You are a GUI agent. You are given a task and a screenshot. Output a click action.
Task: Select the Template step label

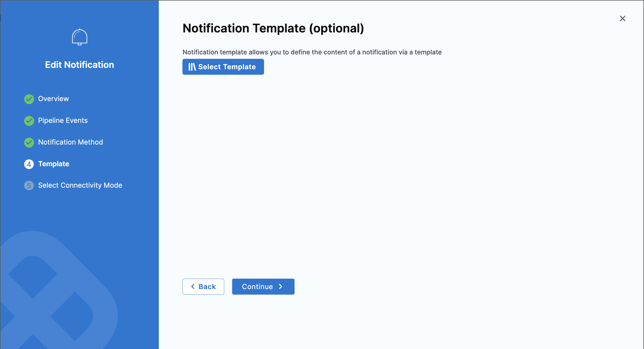[54, 164]
